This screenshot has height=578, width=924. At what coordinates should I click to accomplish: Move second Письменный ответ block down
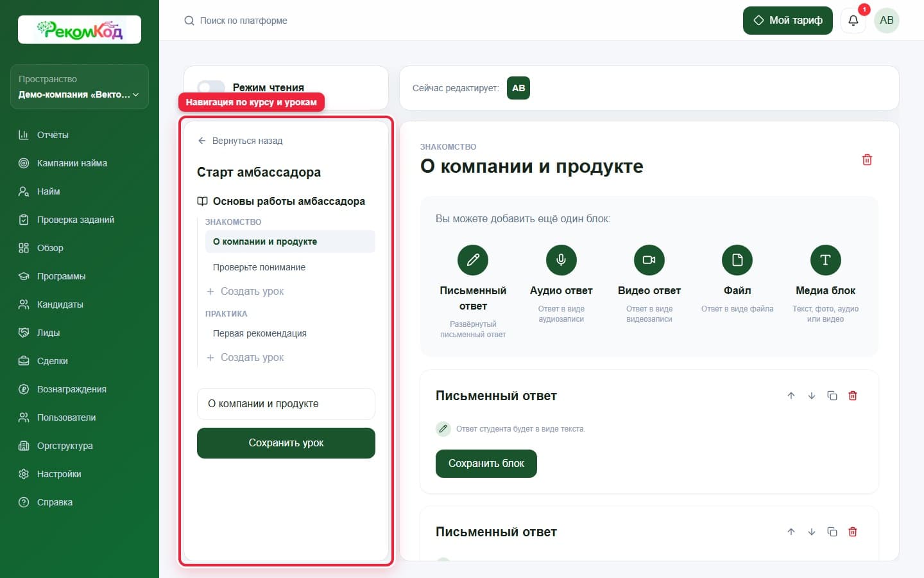pyautogui.click(x=812, y=532)
